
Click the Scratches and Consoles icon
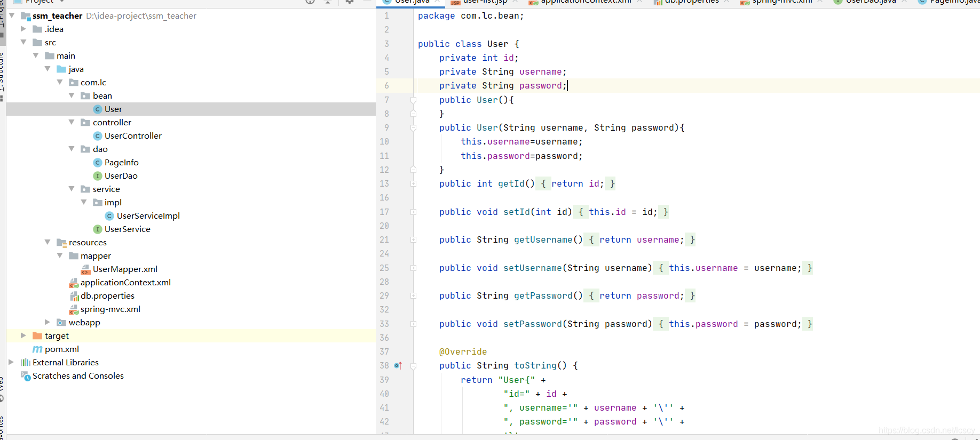coord(26,376)
